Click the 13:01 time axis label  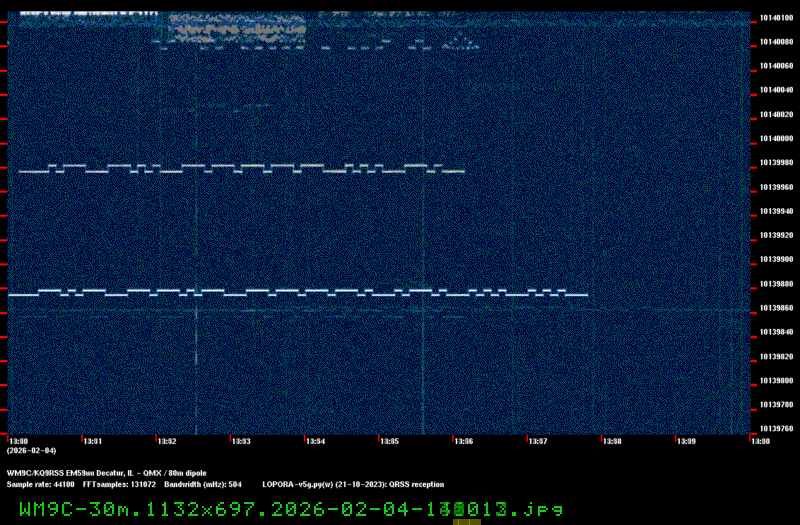click(92, 440)
